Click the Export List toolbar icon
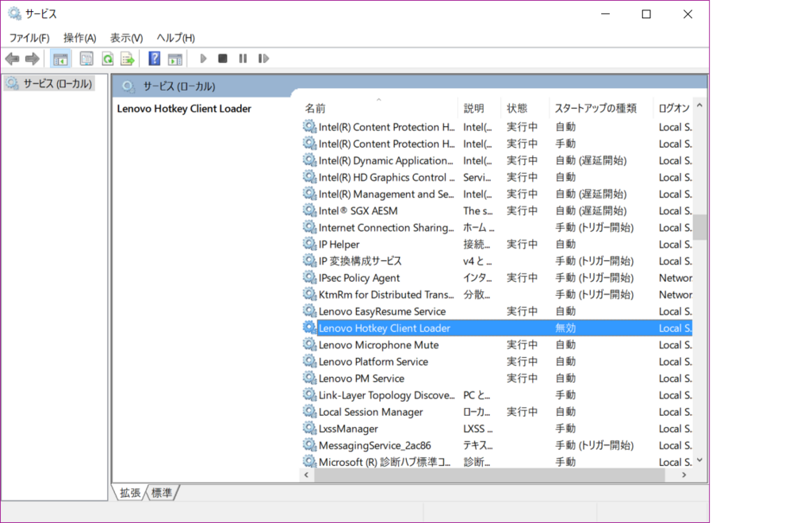Viewport: 812px width, 523px height. tap(128, 59)
